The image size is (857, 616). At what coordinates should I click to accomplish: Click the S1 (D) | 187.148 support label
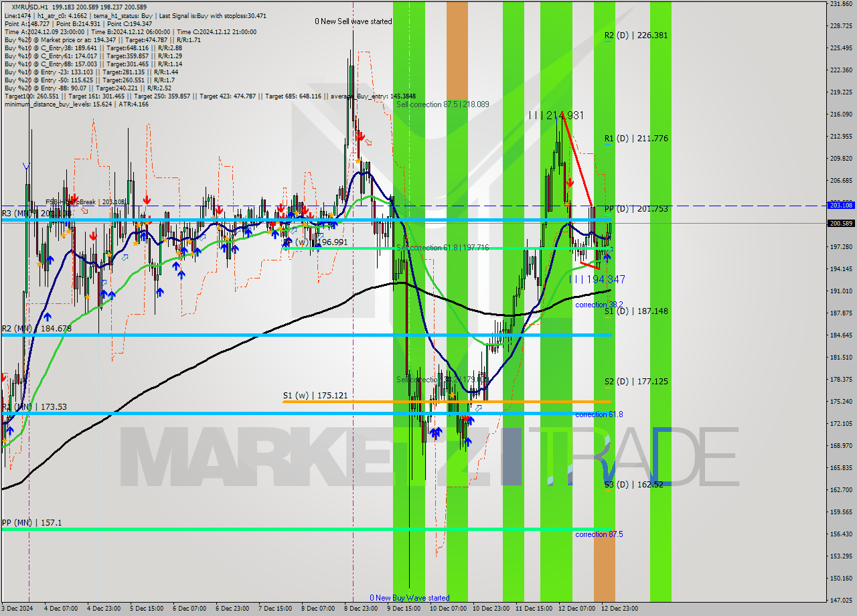[636, 311]
